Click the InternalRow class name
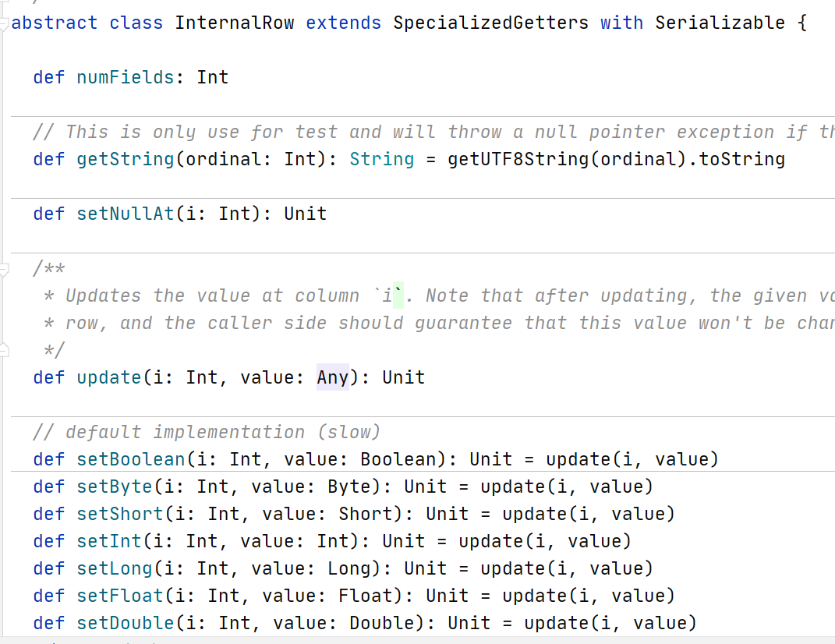The height and width of the screenshot is (644, 835). point(235,23)
